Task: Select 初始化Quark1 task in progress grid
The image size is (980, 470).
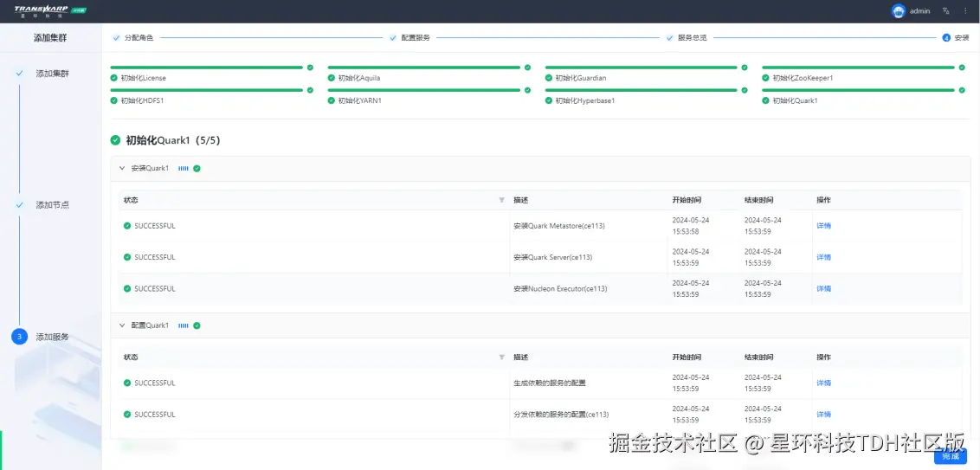Action: click(x=795, y=100)
